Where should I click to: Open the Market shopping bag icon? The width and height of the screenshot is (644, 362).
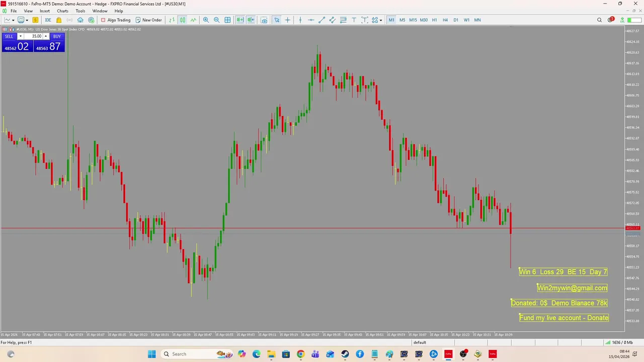(x=59, y=20)
